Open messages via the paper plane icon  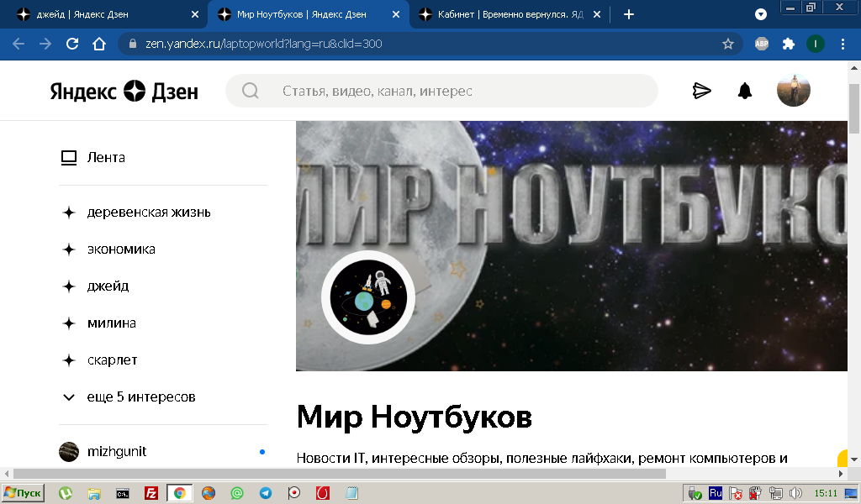click(x=702, y=91)
